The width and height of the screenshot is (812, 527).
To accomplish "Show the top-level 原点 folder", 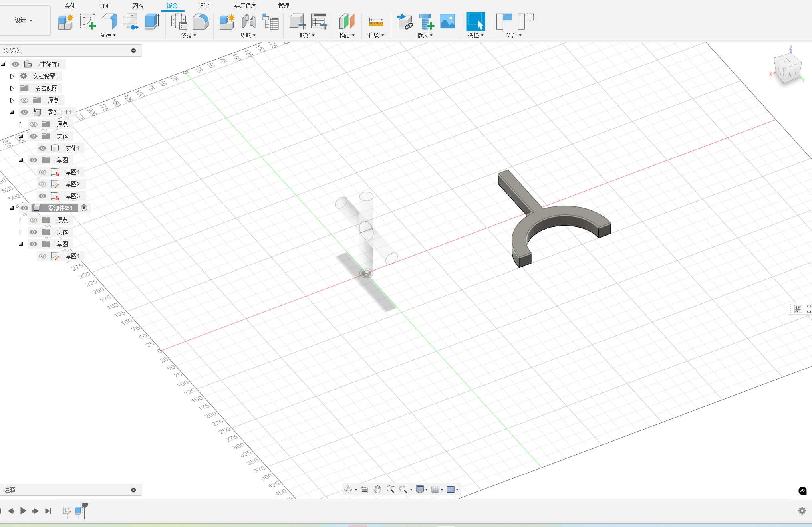I will pyautogui.click(x=24, y=100).
